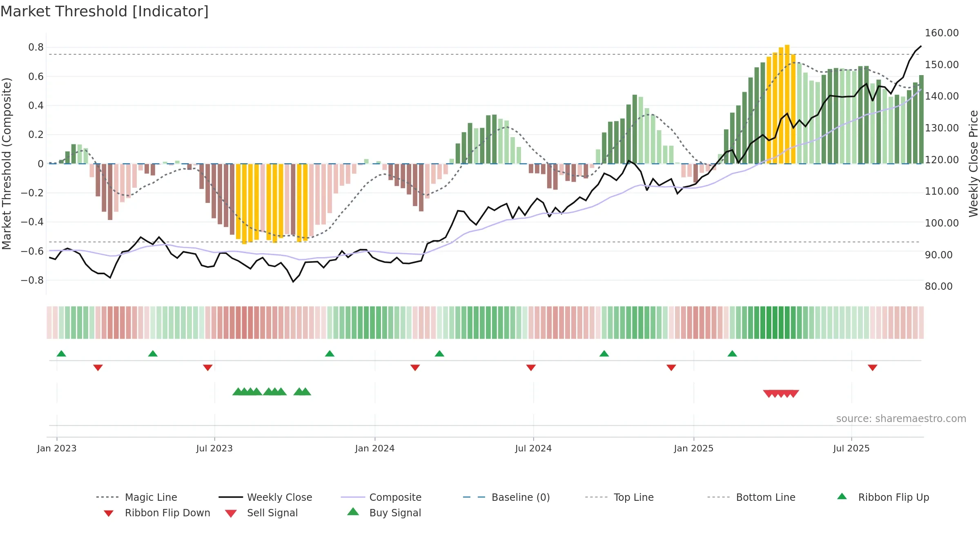Click the Ribbon Flip Down marker just before Jul 2023
The width and height of the screenshot is (980, 551).
point(208,368)
